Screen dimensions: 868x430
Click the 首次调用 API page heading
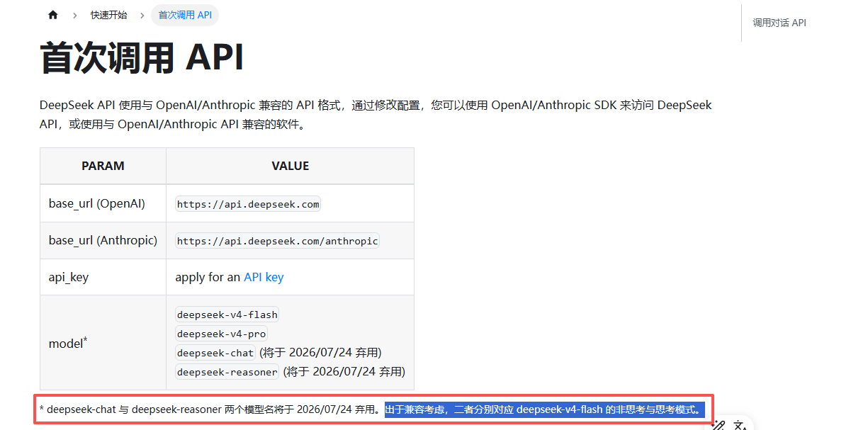click(x=142, y=58)
